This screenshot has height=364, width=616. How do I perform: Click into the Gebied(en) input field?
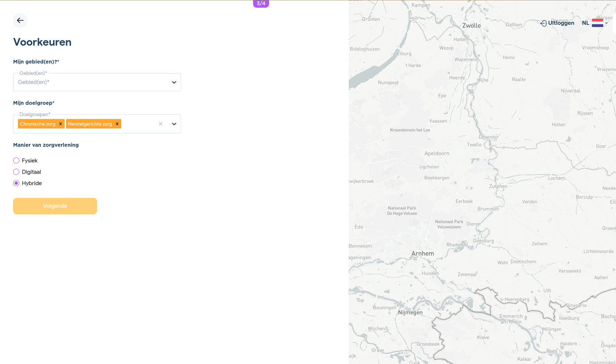pyautogui.click(x=91, y=83)
